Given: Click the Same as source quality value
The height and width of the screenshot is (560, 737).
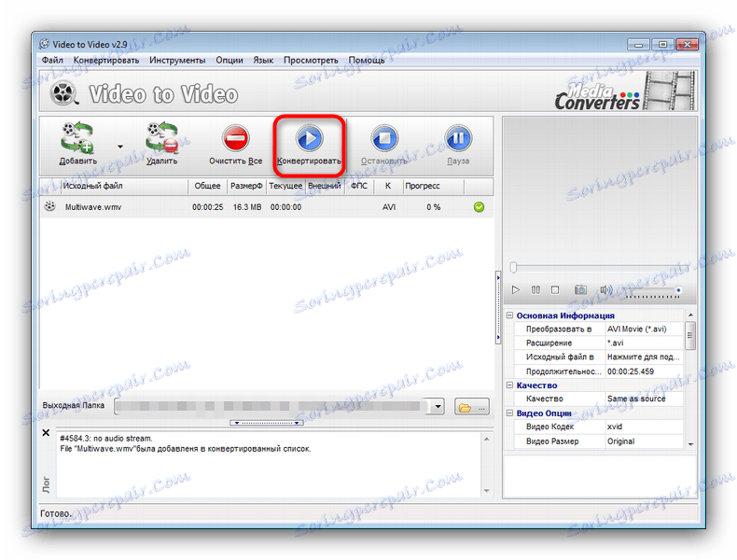Looking at the screenshot, I should point(636,399).
